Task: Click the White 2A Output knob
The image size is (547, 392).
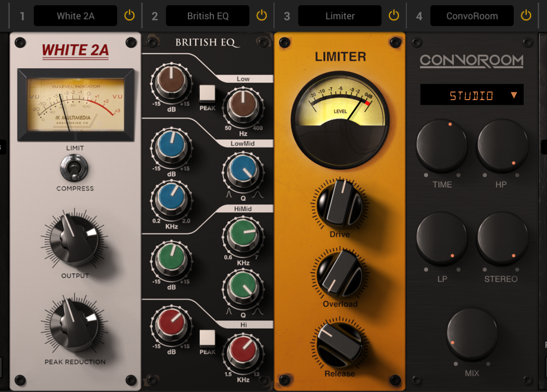Action: (x=74, y=239)
